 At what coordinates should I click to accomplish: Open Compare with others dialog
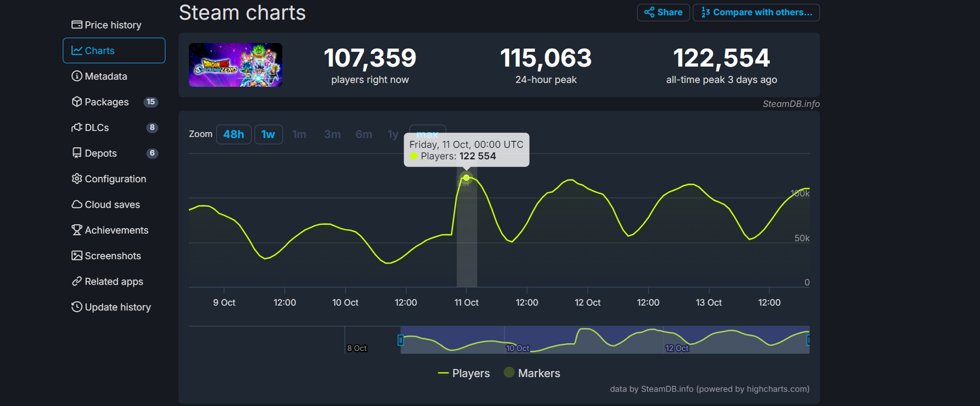pos(756,13)
